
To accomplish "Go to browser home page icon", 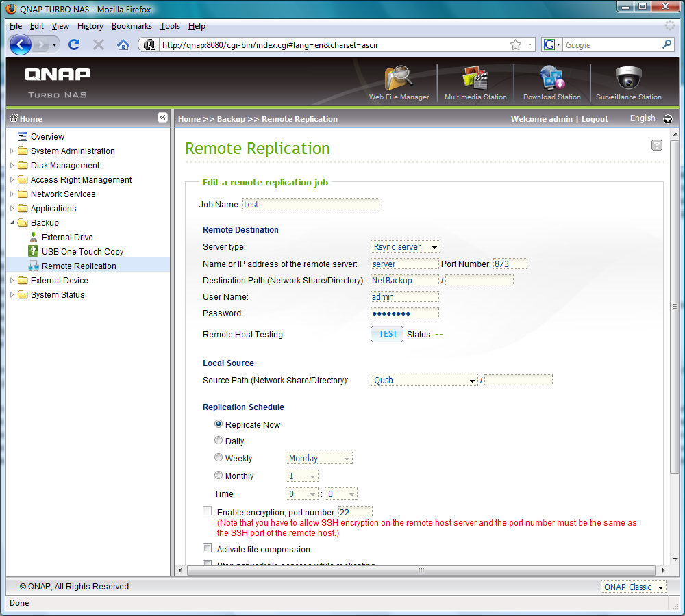I will point(123,44).
